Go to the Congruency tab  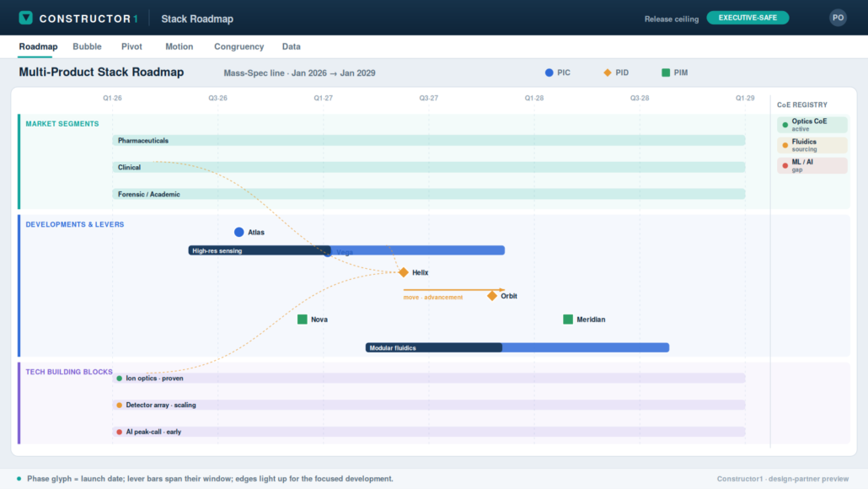tap(239, 46)
